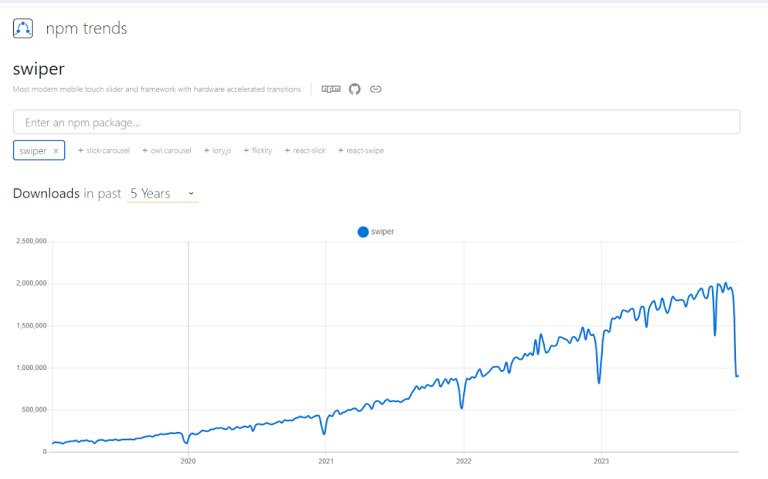Add slick-carousel to the comparison
The image size is (768, 479).
106,151
